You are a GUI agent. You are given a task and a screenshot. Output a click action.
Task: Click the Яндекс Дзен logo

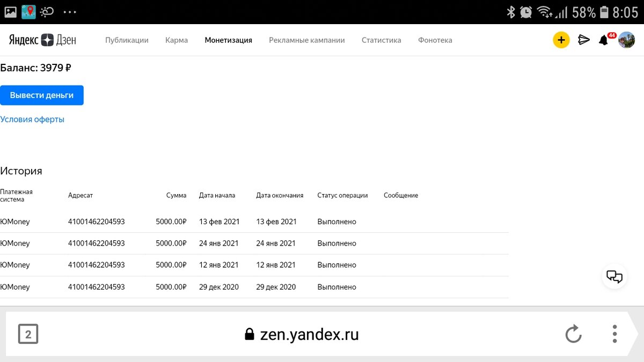point(42,40)
